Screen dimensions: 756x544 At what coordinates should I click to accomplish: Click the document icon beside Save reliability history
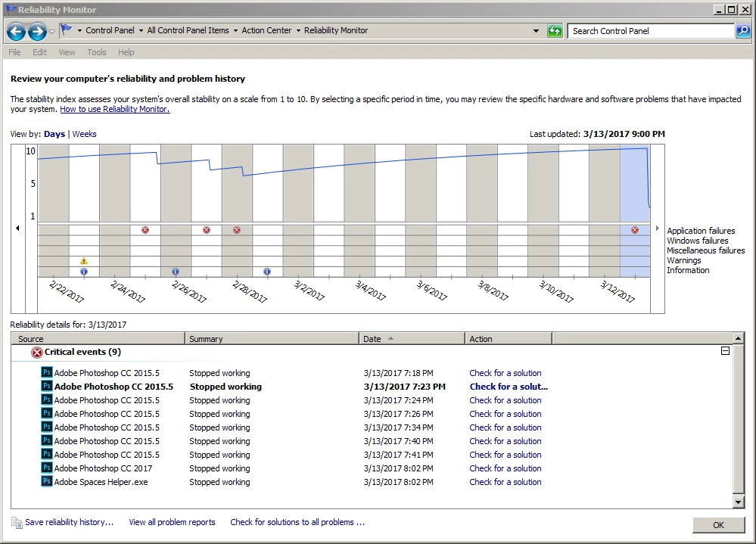click(17, 523)
